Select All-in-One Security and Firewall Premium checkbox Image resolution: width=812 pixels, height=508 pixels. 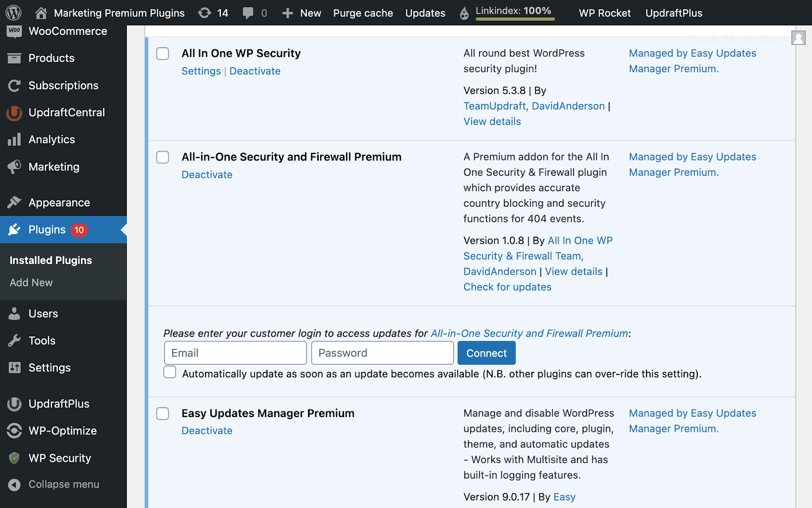point(162,157)
